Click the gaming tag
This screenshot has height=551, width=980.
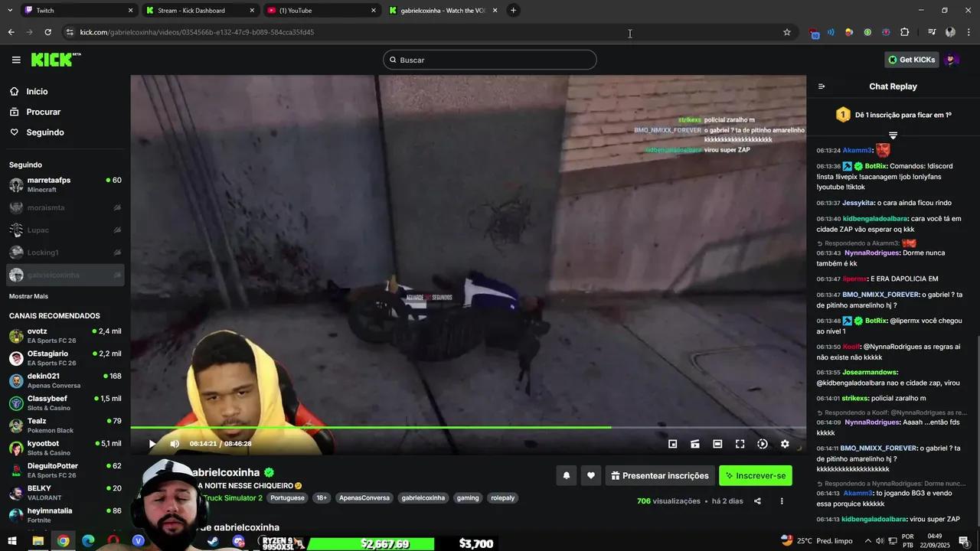(468, 497)
